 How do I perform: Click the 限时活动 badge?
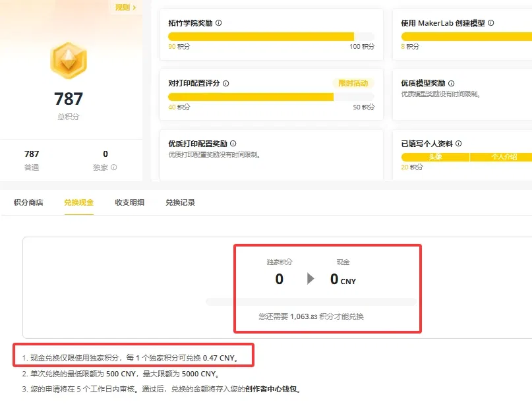click(x=353, y=84)
